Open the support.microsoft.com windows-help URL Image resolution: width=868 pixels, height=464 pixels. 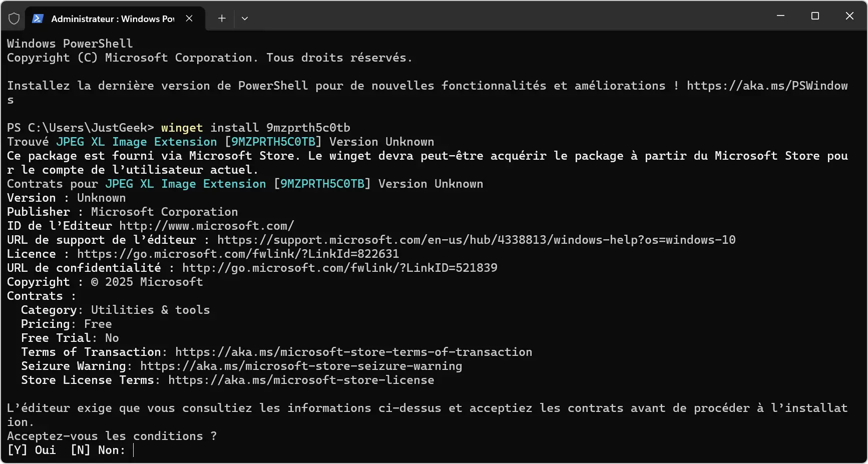click(x=477, y=240)
